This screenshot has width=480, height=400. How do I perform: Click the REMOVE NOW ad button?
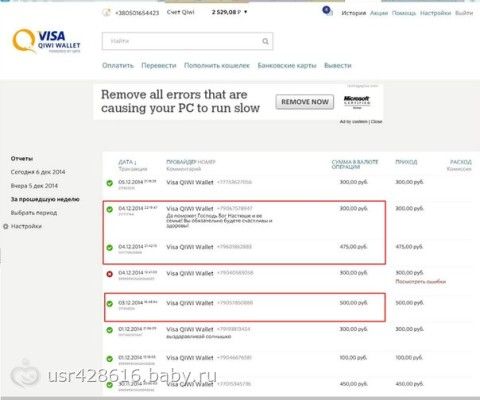305,102
